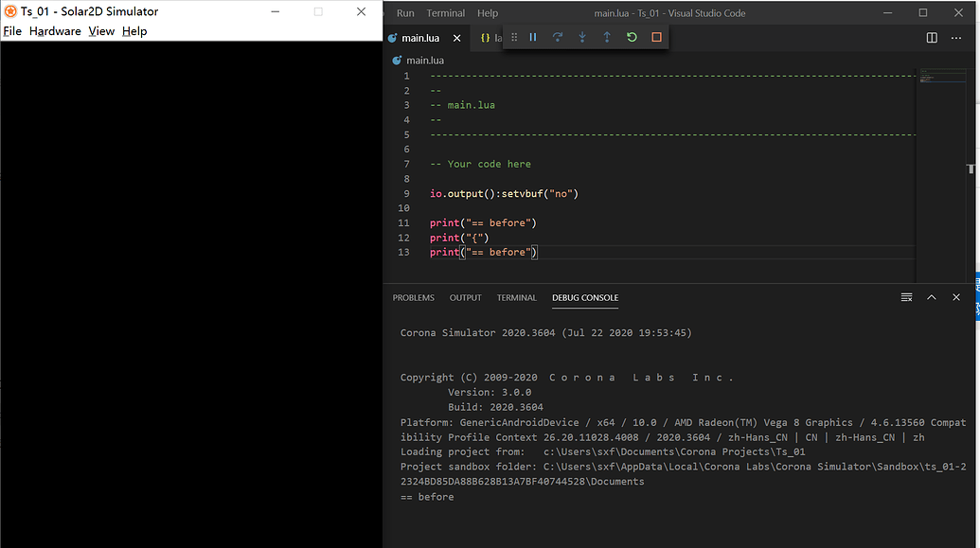This screenshot has width=980, height=548.
Task: Open the Run menu
Action: (405, 12)
